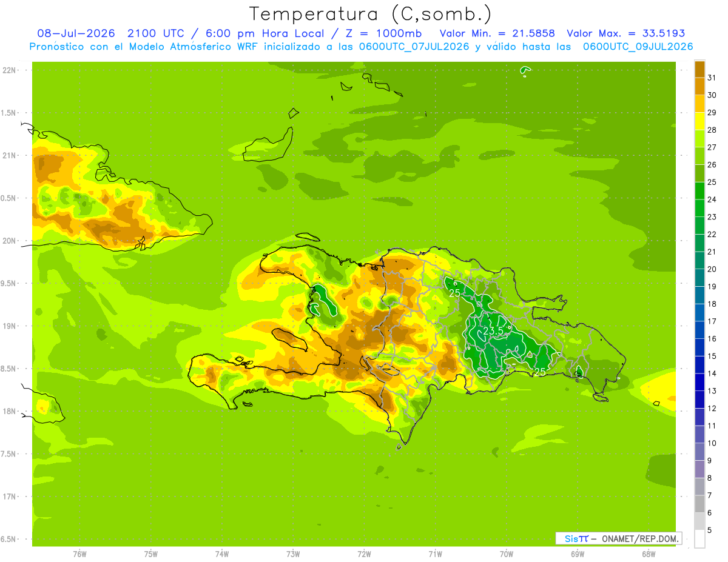Click the clipped latitude label "9.5N"
Image resolution: width=728 pixels, height=562 pixels.
point(8,283)
